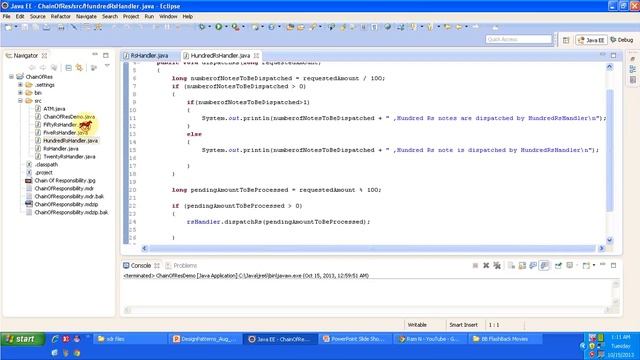Maximize the Console panel
Viewport: 640px width, 360px height.
613,266
